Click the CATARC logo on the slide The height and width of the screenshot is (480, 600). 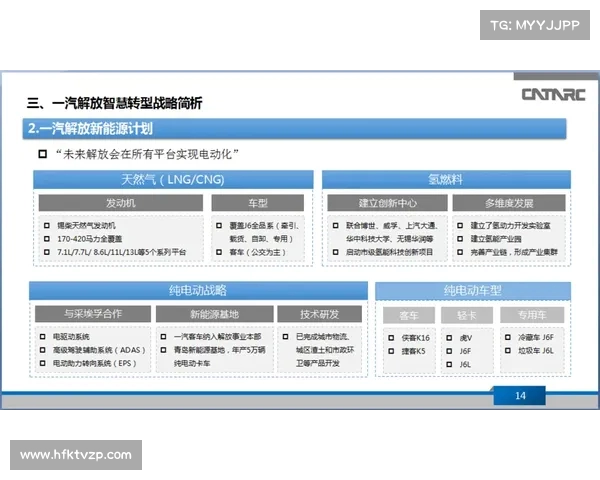553,95
